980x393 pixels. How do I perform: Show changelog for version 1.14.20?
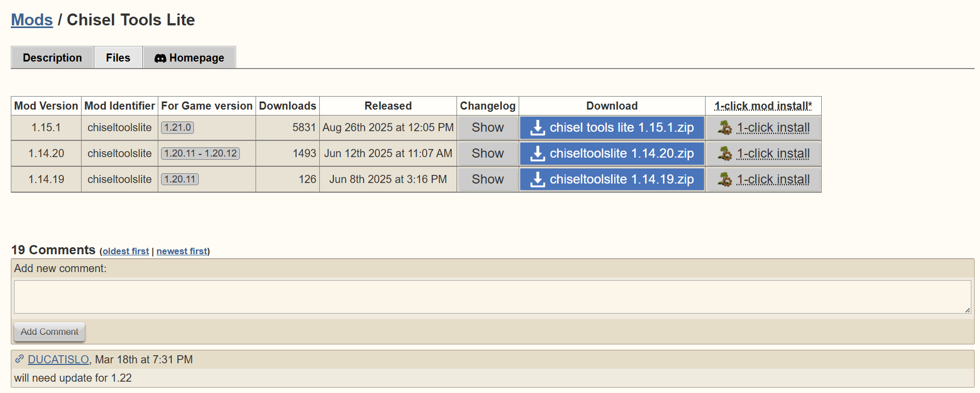coord(488,154)
